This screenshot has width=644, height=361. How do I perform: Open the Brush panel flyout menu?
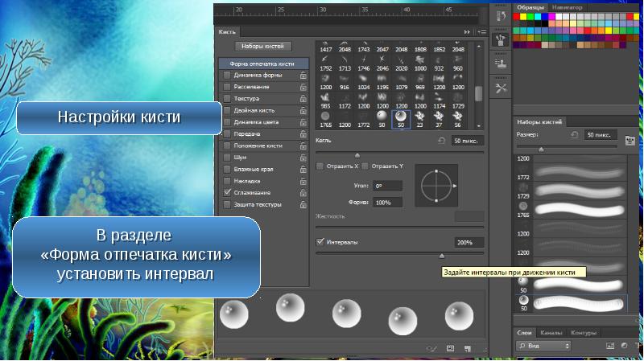[481, 32]
